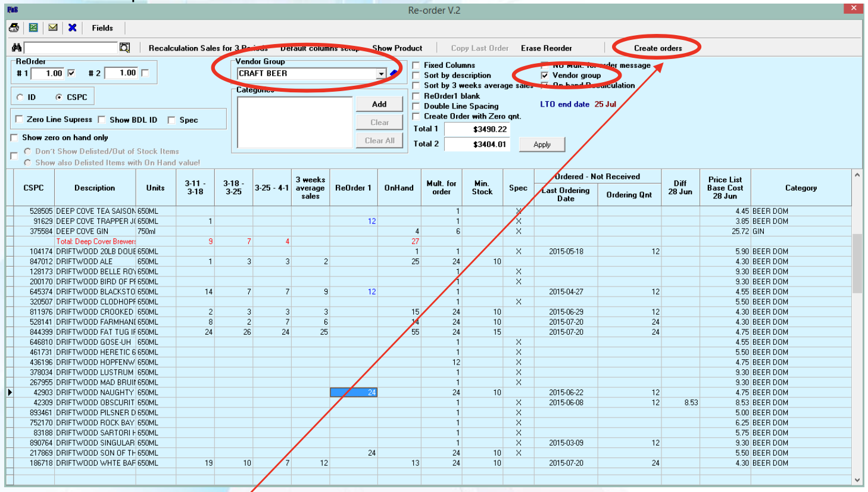Click the blue eraser icon beside Vendor Group
The image size is (868, 492).
394,73
